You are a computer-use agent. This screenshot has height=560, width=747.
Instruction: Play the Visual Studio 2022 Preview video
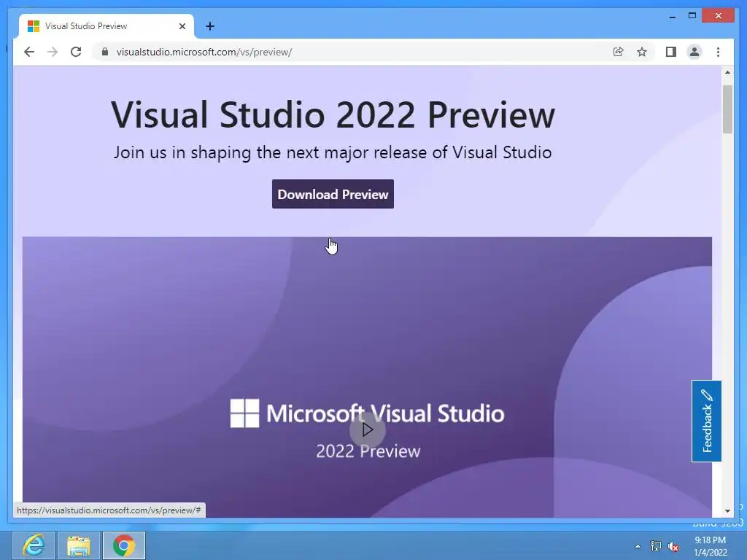pos(367,430)
